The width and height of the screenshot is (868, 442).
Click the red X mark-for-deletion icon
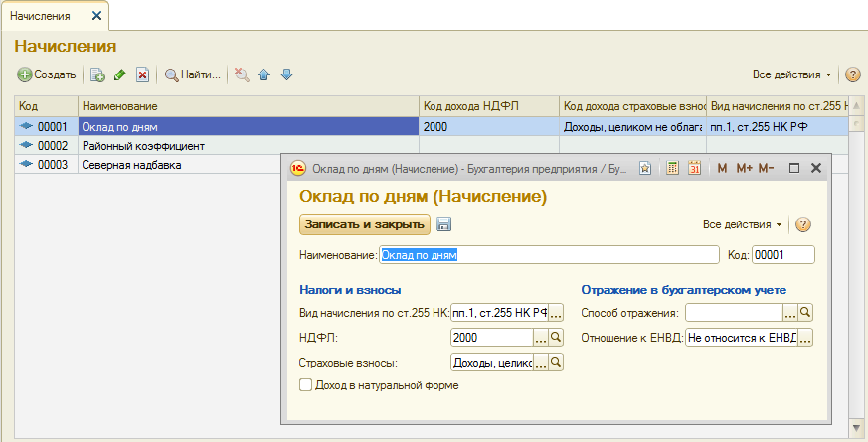(x=143, y=74)
